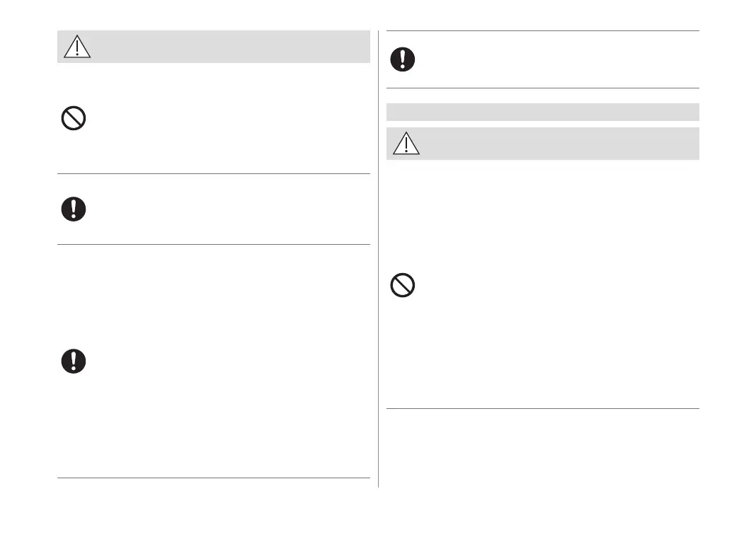Click the top border line of the right column

tap(542, 30)
